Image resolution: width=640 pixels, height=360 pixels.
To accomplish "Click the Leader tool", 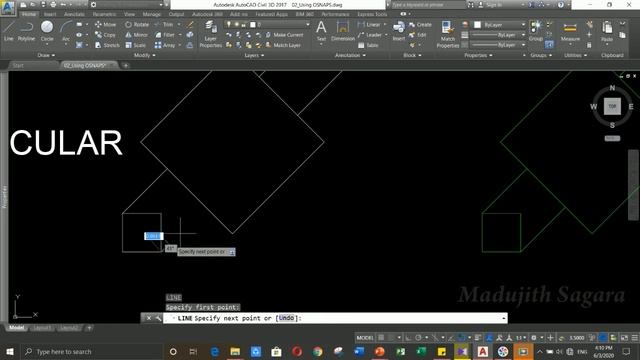I will click(x=369, y=35).
